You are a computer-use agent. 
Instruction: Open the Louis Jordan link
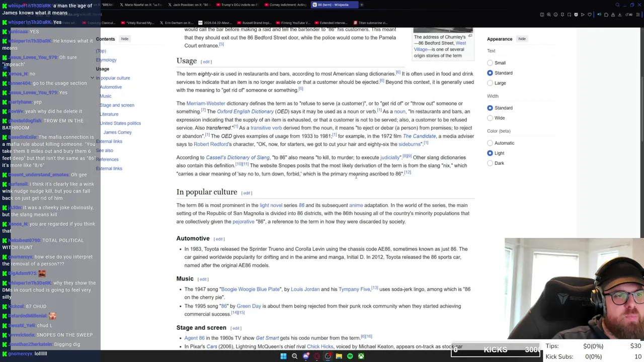(305, 289)
